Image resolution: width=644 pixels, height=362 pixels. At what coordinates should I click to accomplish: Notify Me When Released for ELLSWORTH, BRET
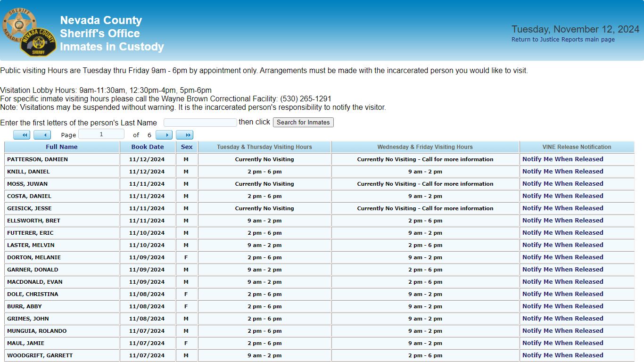coord(562,221)
